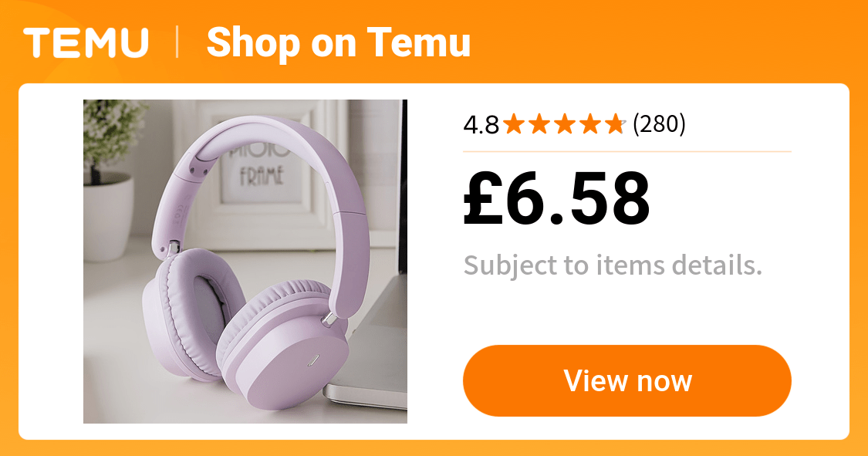
Task: Open the Shop on Temu link
Action: pyautogui.click(x=338, y=43)
